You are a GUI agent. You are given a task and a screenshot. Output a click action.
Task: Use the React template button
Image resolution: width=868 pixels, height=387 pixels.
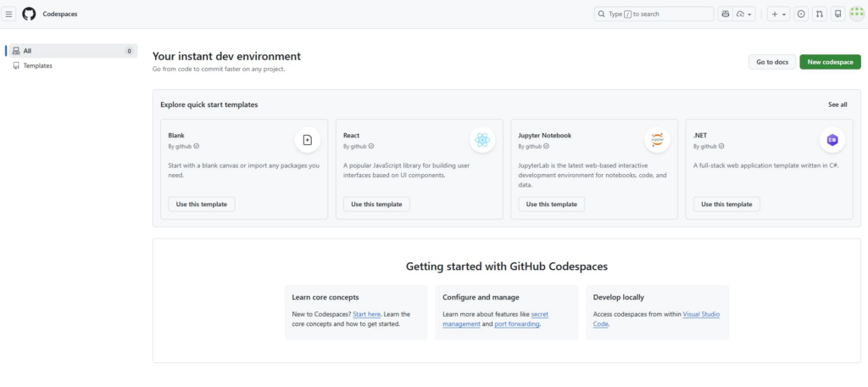376,204
